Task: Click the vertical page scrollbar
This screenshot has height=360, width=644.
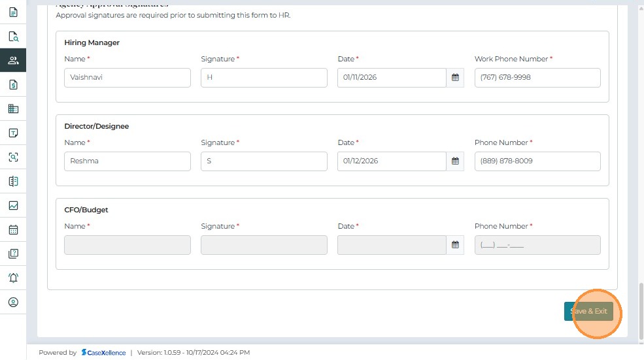Action: coord(641,310)
